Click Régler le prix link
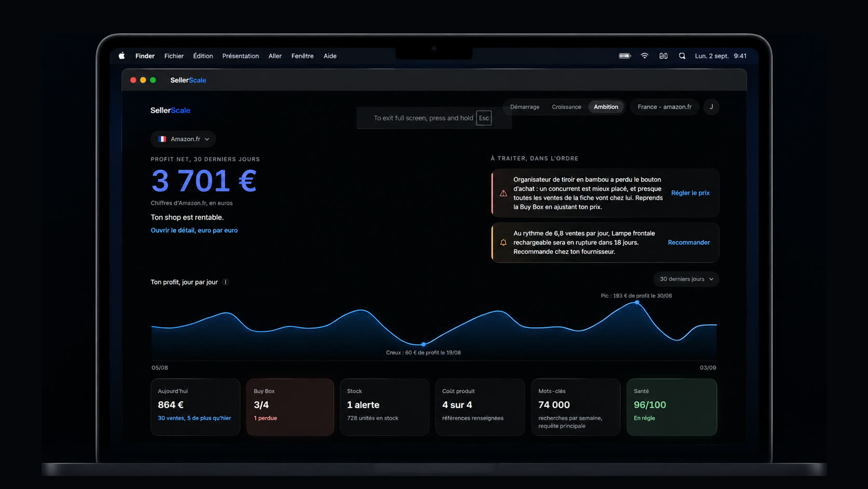Viewport: 868px width, 489px height. click(x=690, y=193)
